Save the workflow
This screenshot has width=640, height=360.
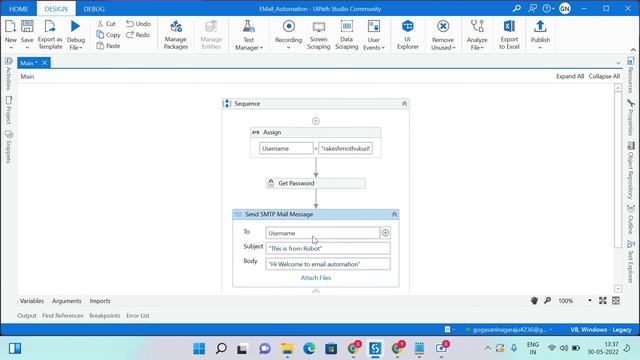[x=27, y=35]
